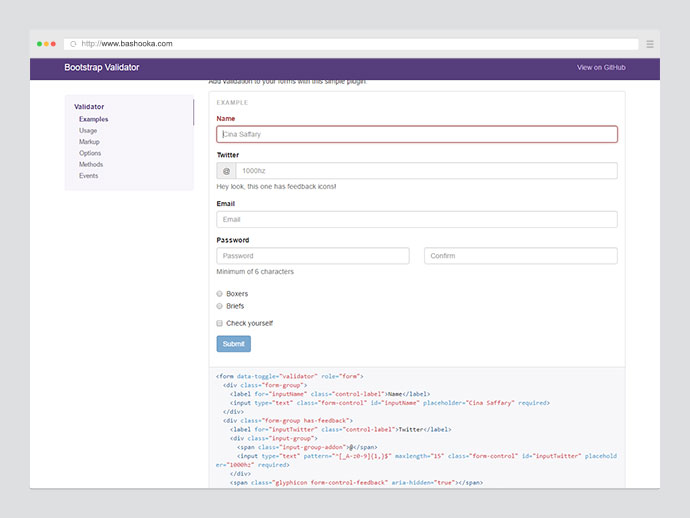Click the Twitter field label
690x518 pixels.
coord(228,155)
